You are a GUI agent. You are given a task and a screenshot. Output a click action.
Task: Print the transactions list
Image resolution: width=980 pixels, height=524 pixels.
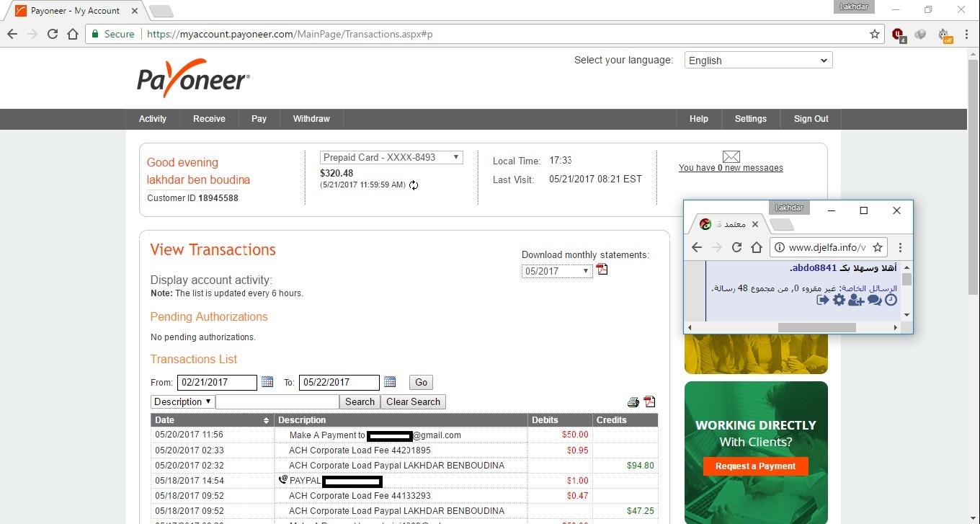(633, 402)
